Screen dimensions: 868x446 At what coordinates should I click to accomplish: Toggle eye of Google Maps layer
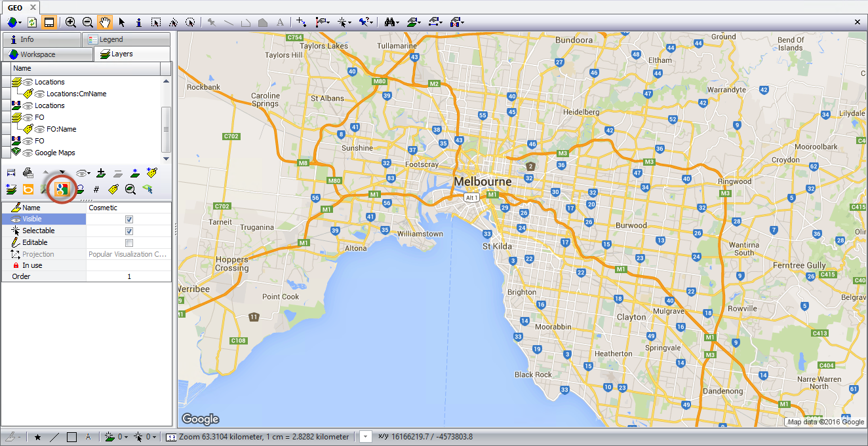pyautogui.click(x=28, y=153)
